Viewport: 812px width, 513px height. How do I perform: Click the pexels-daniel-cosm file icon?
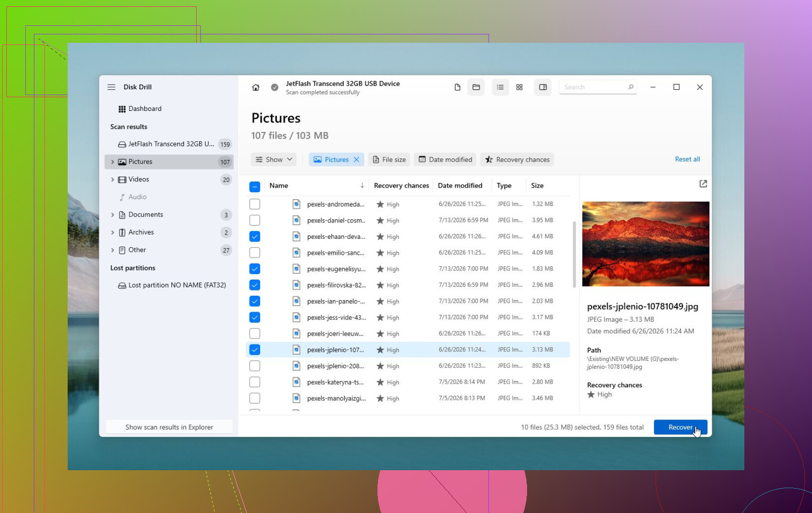pos(297,220)
